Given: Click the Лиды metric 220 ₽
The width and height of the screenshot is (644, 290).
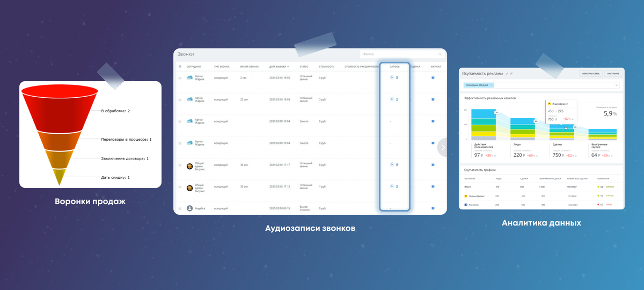Looking at the screenshot, I should coord(519,155).
